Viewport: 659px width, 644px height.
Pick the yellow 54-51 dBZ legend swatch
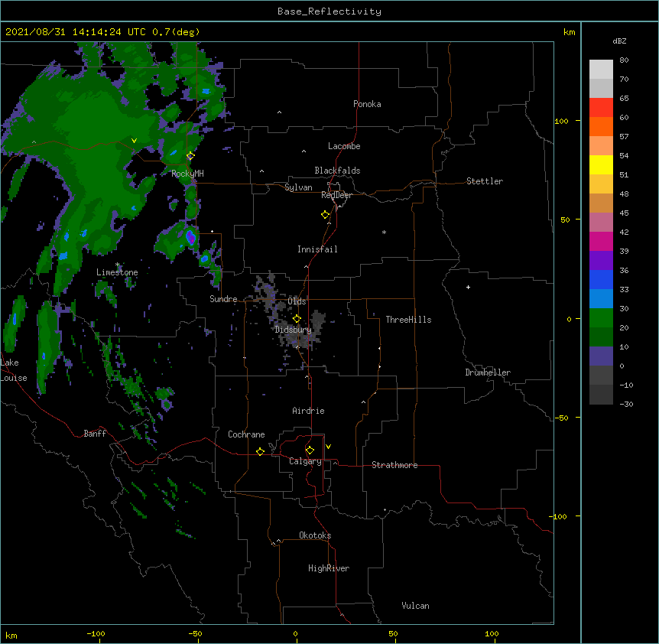(x=601, y=164)
